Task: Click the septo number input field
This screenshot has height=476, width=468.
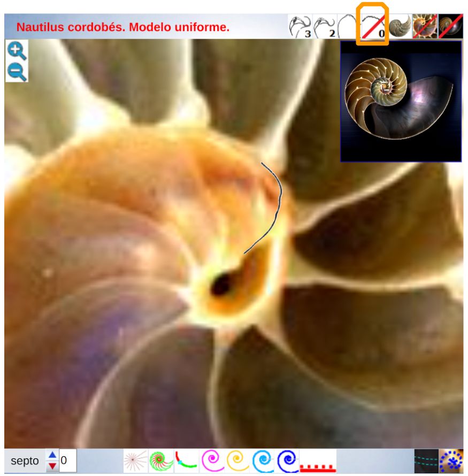Action: (x=67, y=460)
